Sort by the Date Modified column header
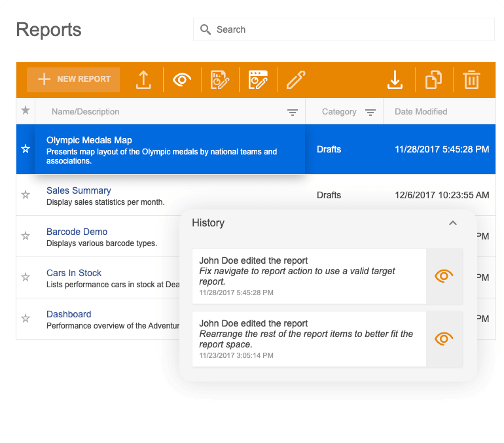This screenshot has height=443, width=504. click(x=421, y=111)
